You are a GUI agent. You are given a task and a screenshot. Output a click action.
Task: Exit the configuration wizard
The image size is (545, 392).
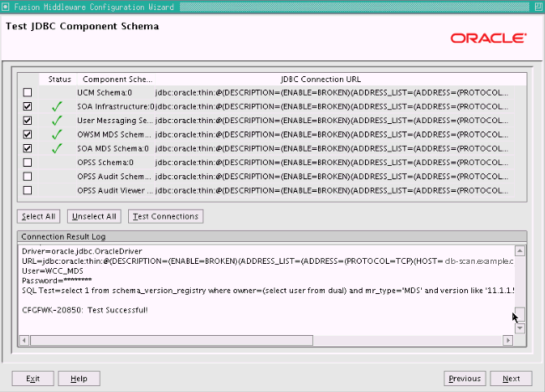click(x=33, y=379)
